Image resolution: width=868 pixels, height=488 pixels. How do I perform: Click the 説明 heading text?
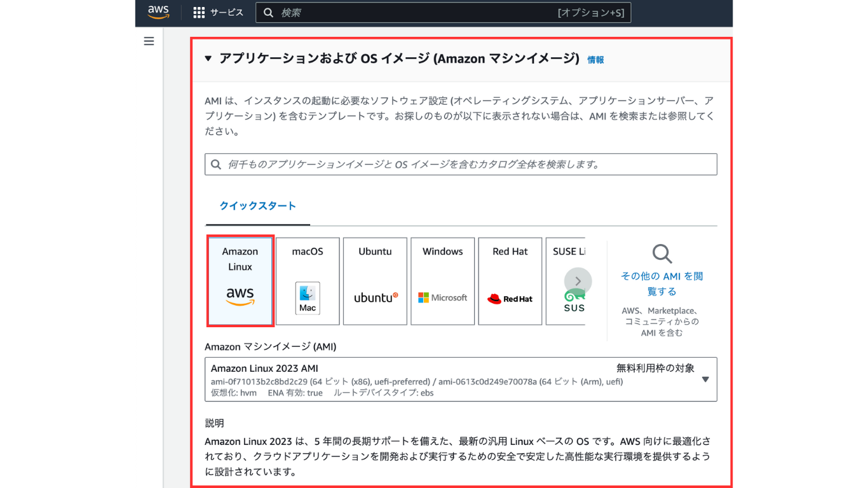pyautogui.click(x=214, y=423)
